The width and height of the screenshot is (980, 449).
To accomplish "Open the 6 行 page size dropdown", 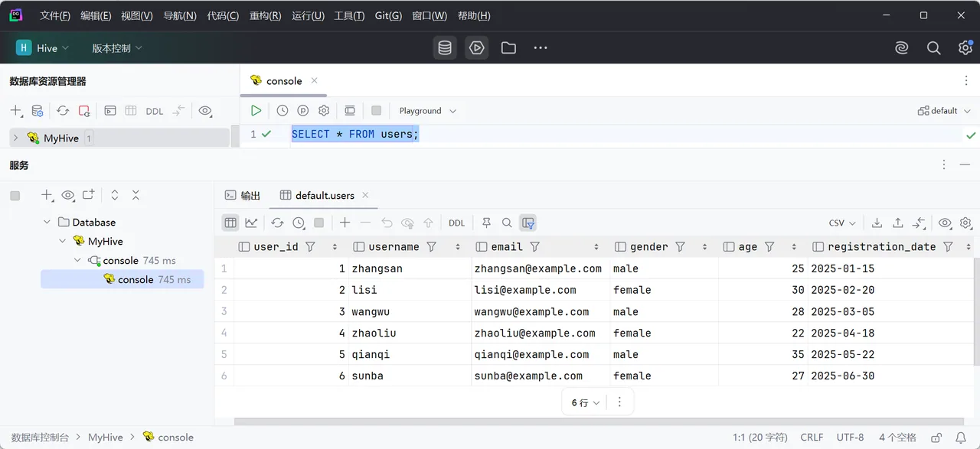I will tap(586, 402).
